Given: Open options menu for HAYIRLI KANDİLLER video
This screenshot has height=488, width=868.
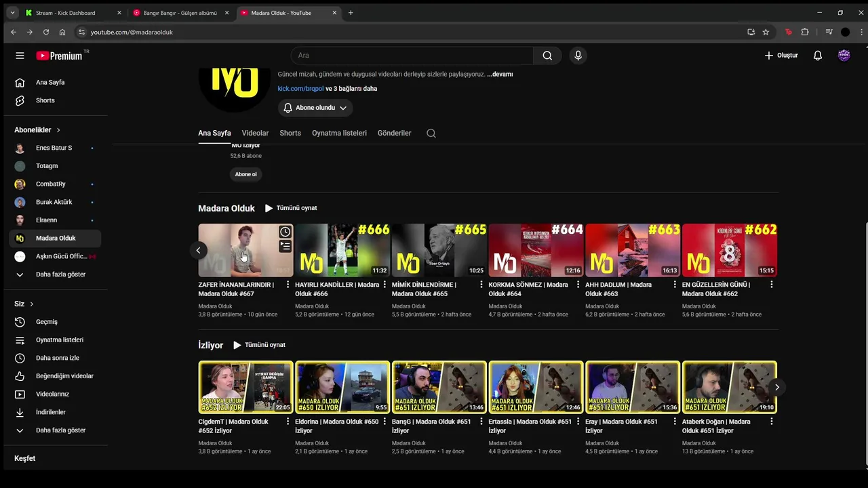Looking at the screenshot, I should (384, 285).
